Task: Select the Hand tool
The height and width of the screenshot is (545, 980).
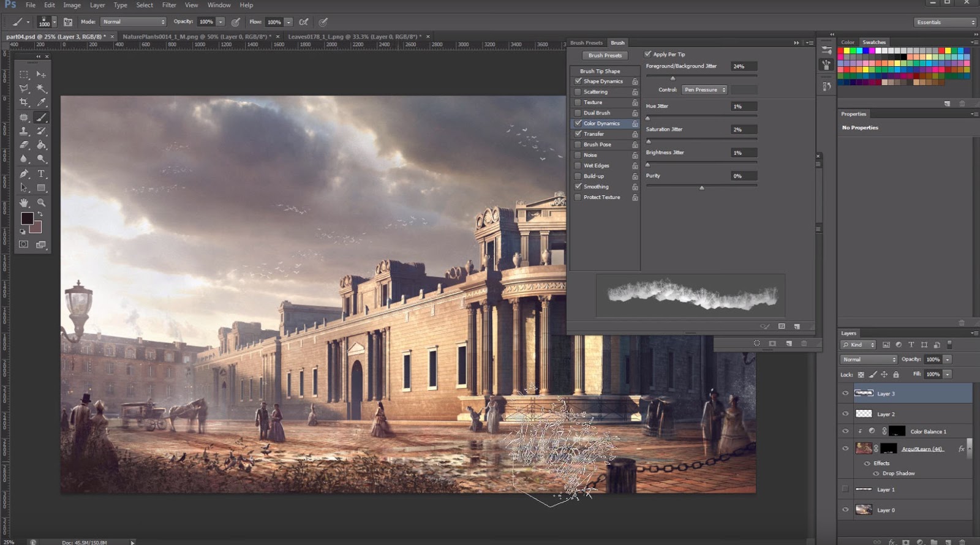Action: coord(24,203)
